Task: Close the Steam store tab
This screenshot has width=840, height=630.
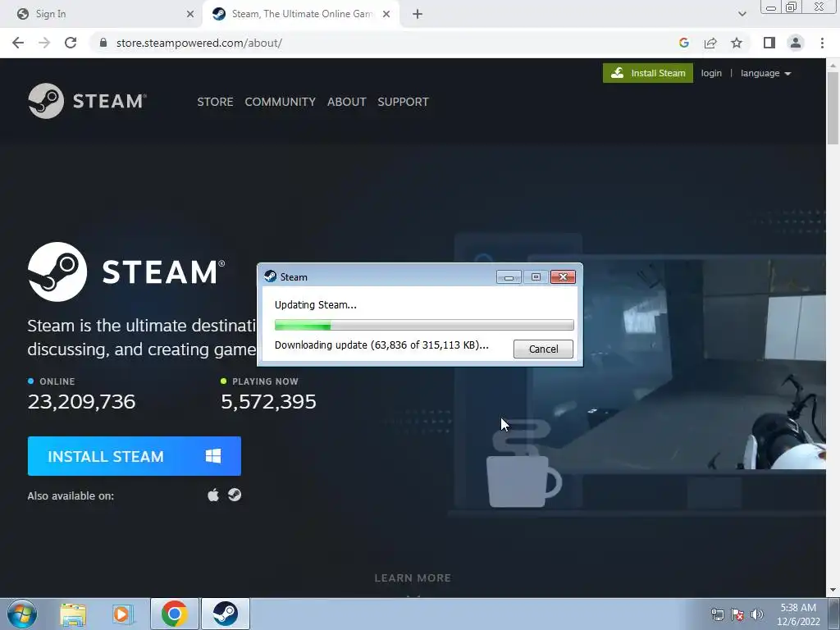Action: point(386,14)
